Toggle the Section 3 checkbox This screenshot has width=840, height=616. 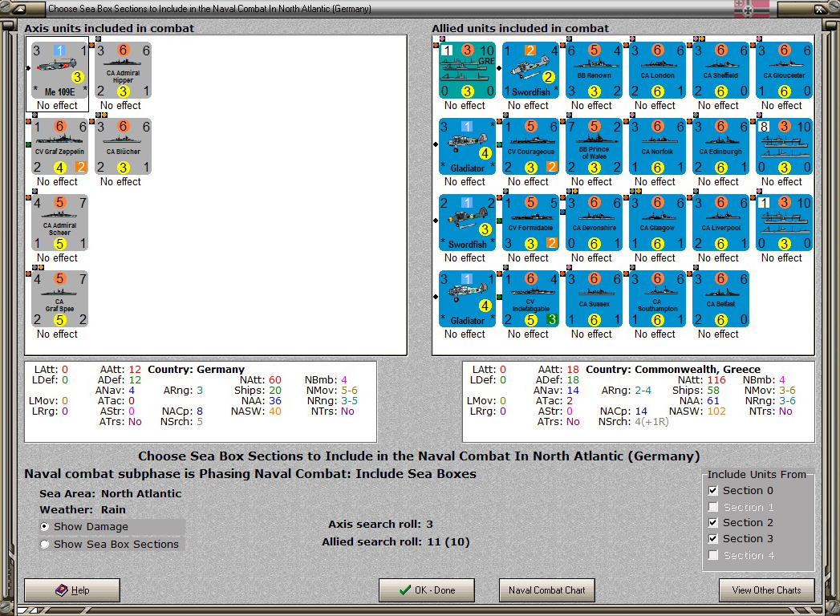712,539
